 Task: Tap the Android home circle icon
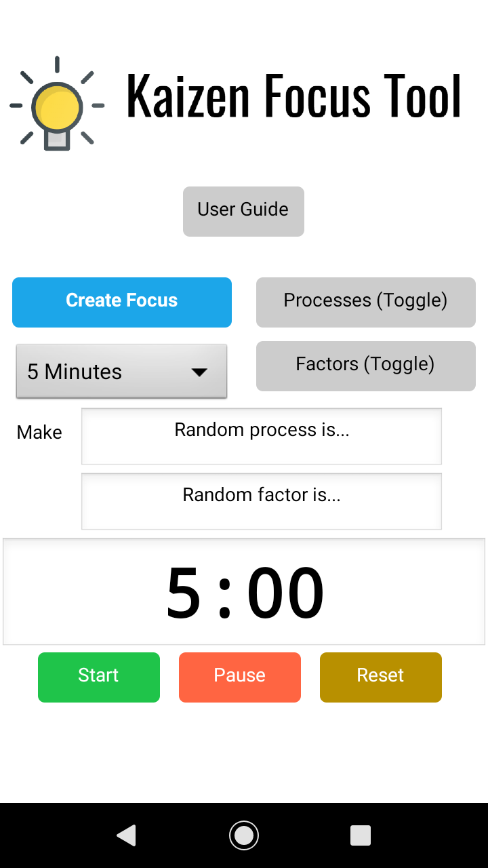click(x=244, y=835)
